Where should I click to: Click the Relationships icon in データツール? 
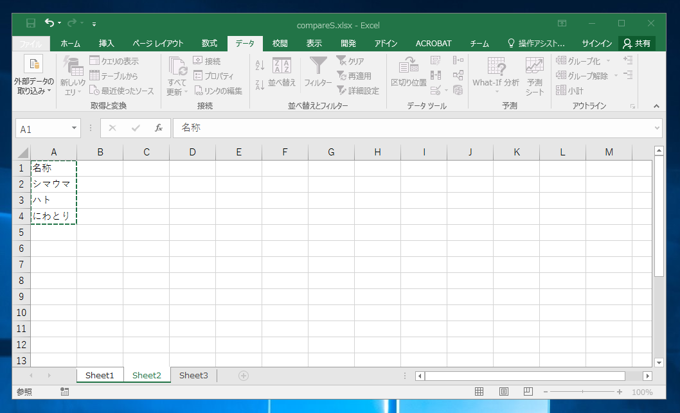[x=458, y=75]
